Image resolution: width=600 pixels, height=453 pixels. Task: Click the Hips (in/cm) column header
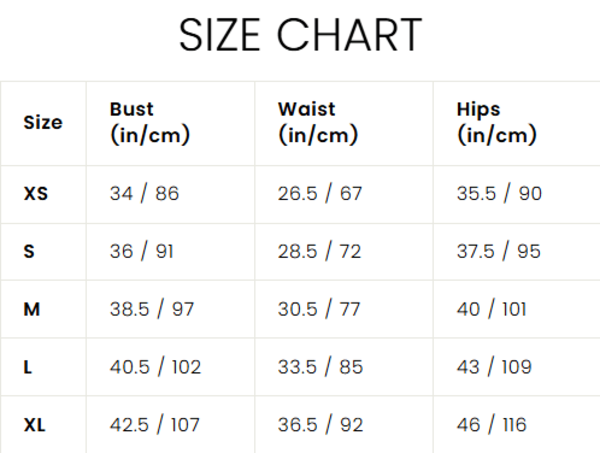tap(496, 122)
